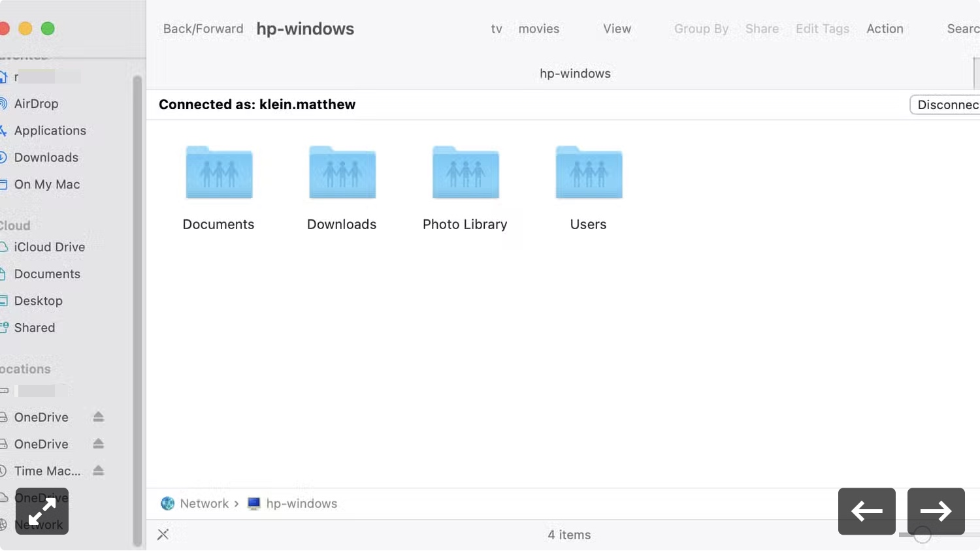The image size is (980, 551).
Task: Click the X icon in status bar
Action: click(163, 535)
